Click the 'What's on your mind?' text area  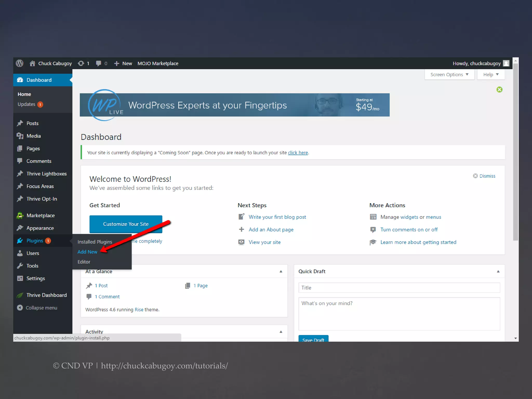pyautogui.click(x=399, y=314)
